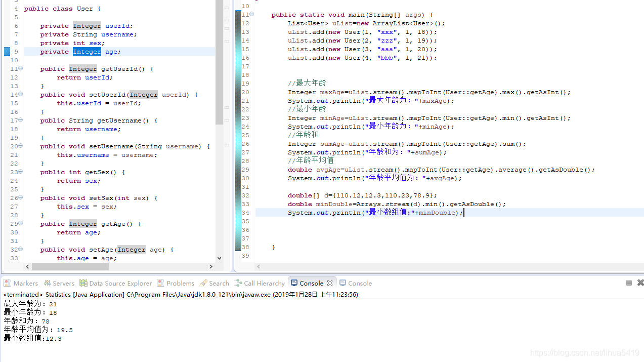This screenshot has width=644, height=362.
Task: Click the Terminate icon in Console toolbar
Action: [629, 283]
